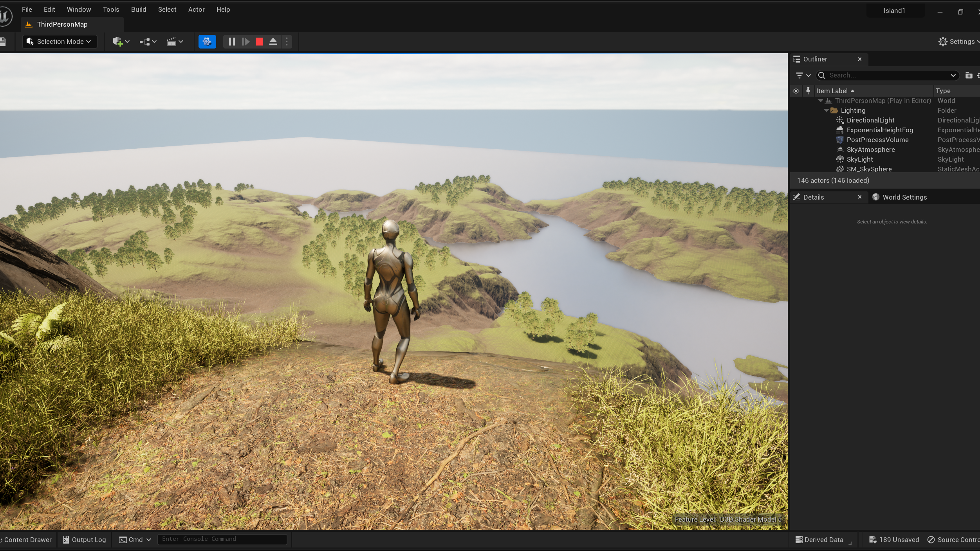Image resolution: width=980 pixels, height=551 pixels.
Task: Open the Selection Mode dropdown
Action: point(60,41)
